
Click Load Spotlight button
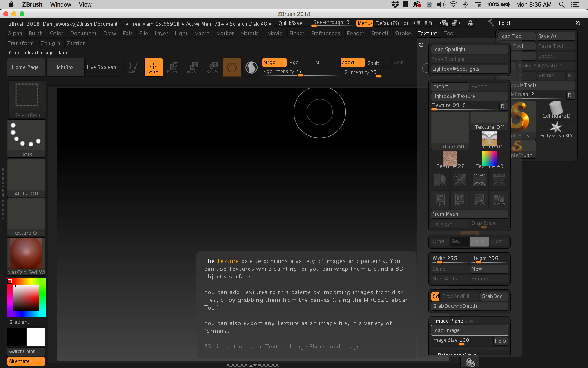point(469,49)
